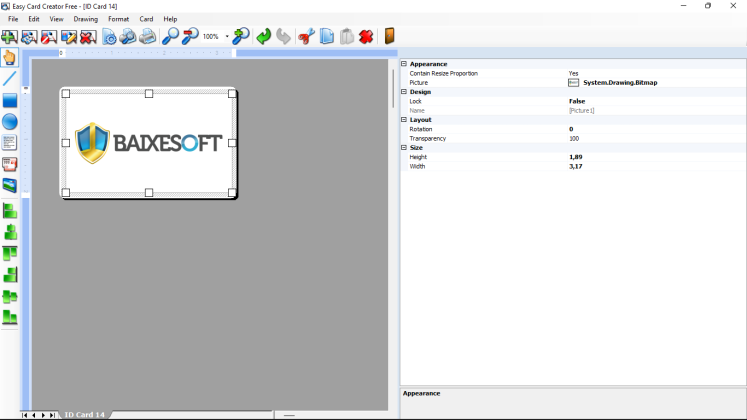
Task: Open the zoom percentage dropdown arrow
Action: pos(227,37)
